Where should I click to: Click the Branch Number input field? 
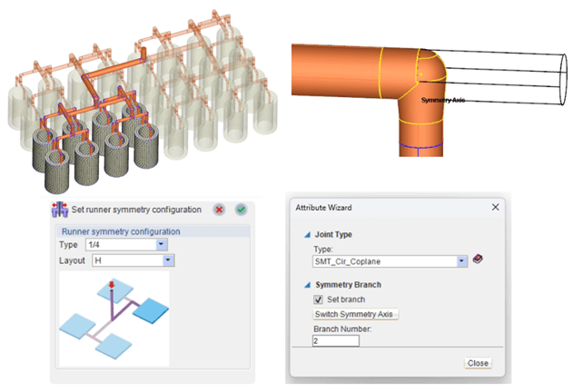pos(336,341)
